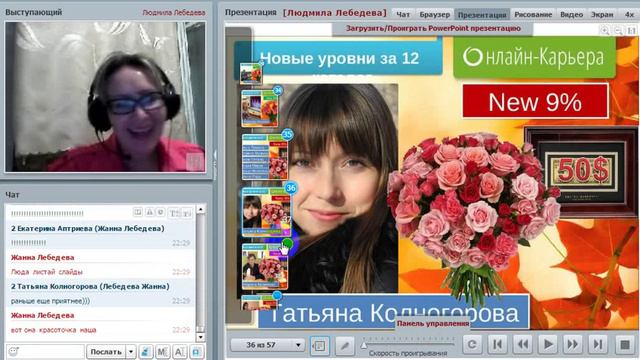Click Загрузить/Проиграть PowerPoint презентацию
Viewport: 640px width, 360px height.
[433, 28]
